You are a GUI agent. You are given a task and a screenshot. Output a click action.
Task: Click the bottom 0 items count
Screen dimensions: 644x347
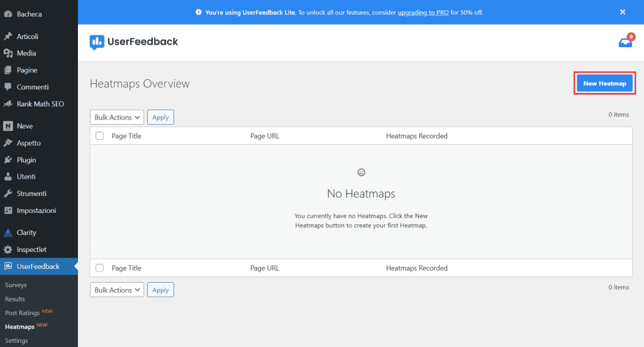click(x=619, y=287)
